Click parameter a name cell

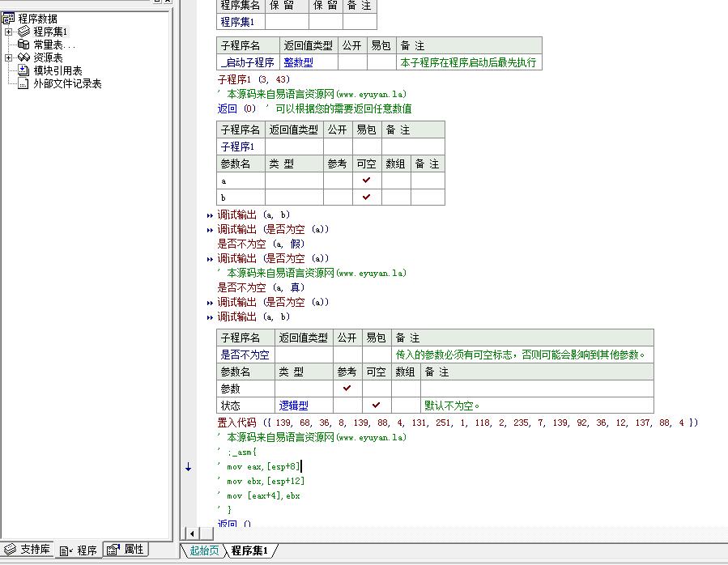(241, 181)
